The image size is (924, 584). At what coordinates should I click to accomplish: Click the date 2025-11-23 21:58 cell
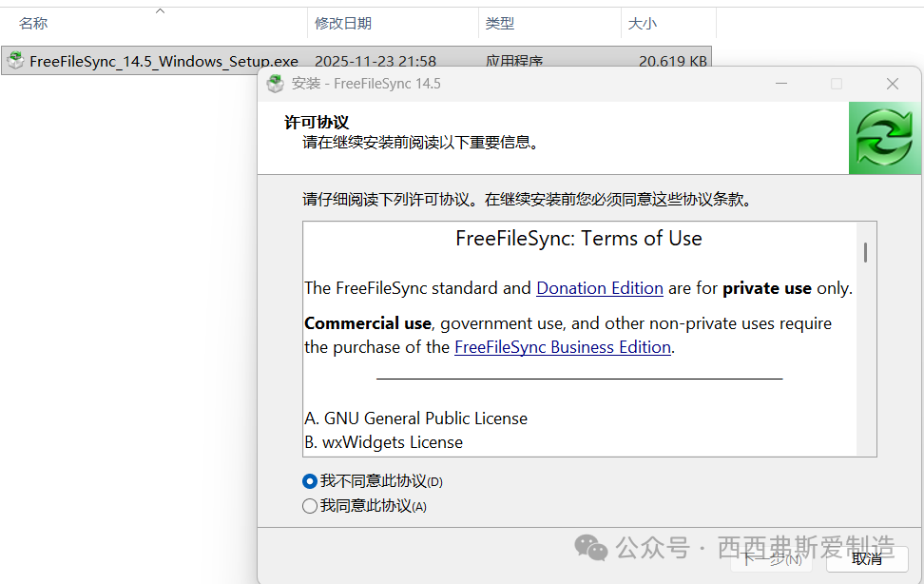[375, 62]
